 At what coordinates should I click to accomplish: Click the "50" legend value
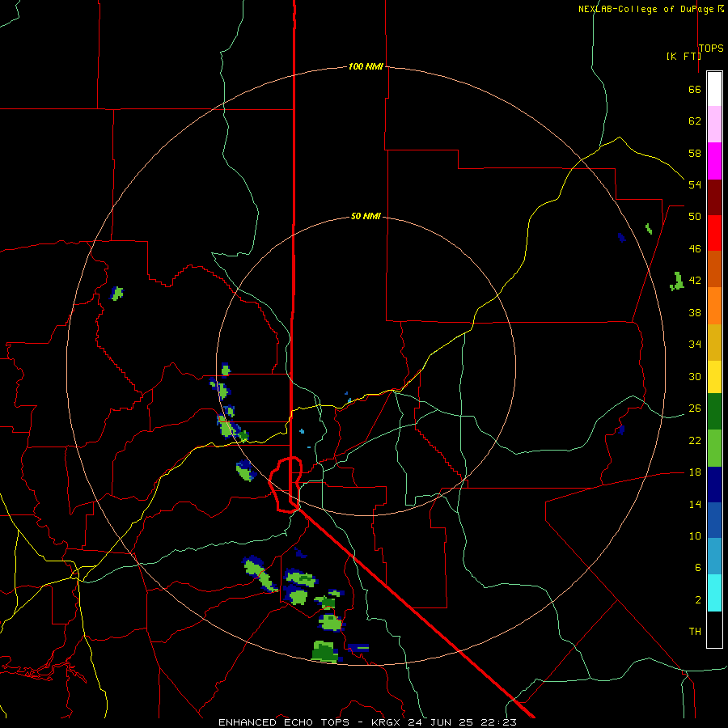pyautogui.click(x=695, y=216)
